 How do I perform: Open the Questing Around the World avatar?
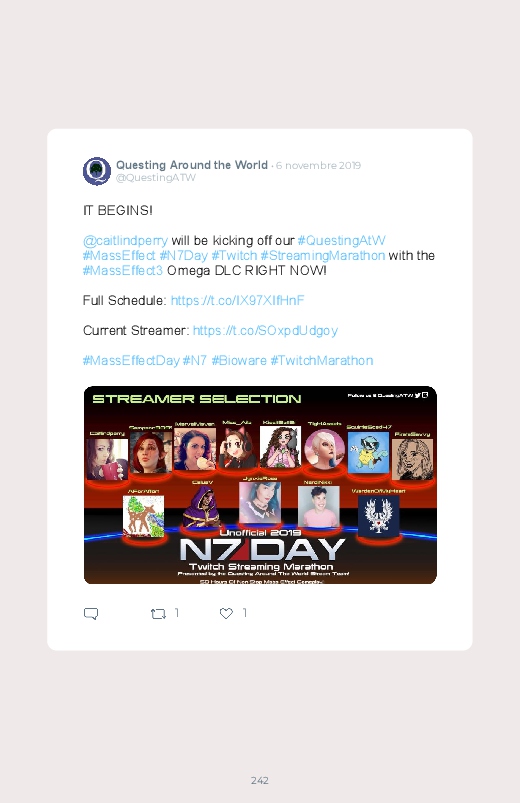tap(97, 171)
